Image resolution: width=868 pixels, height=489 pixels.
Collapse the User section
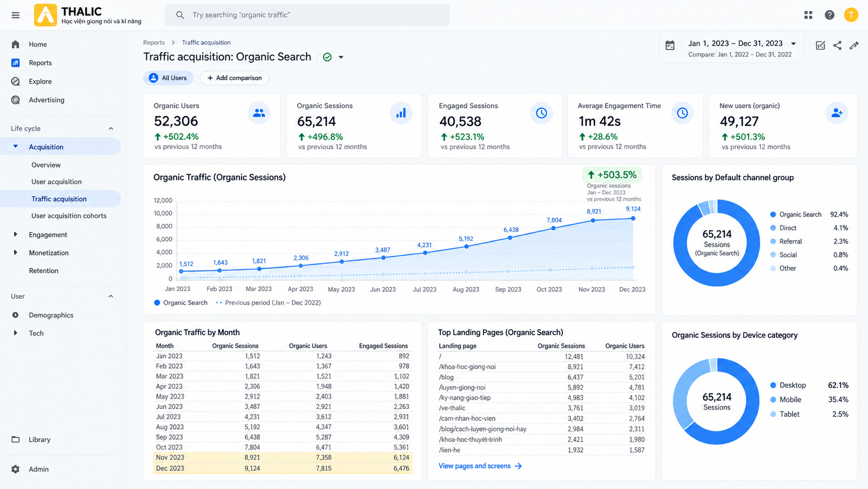111,296
